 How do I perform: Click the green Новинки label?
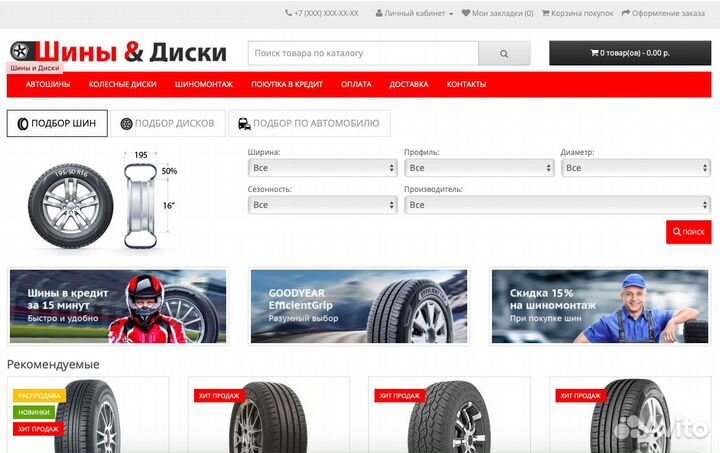34,412
